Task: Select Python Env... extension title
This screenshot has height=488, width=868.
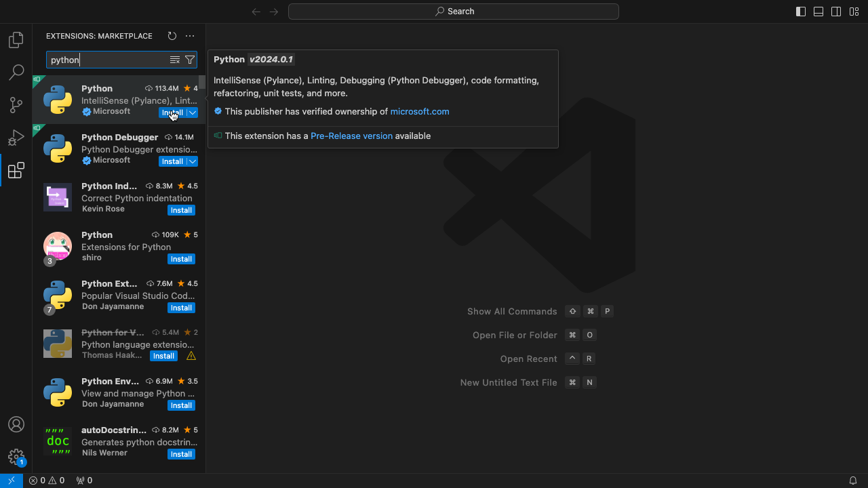Action: tap(110, 381)
